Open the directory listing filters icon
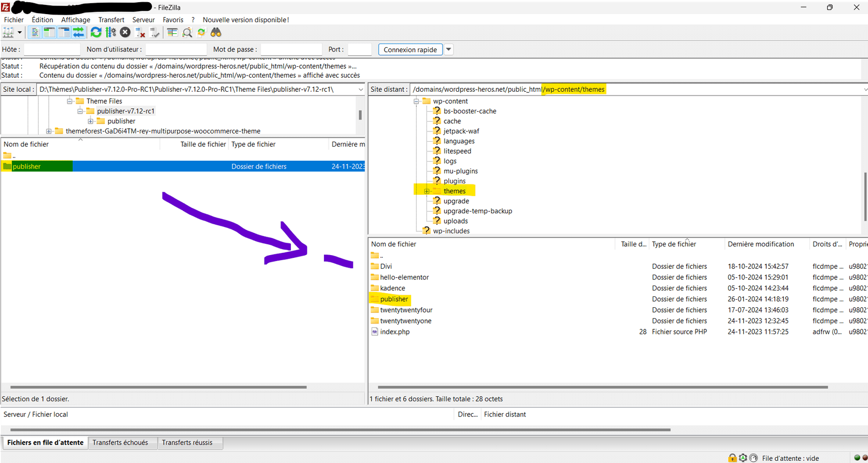Viewport: 868px width, 463px height. pyautogui.click(x=173, y=33)
